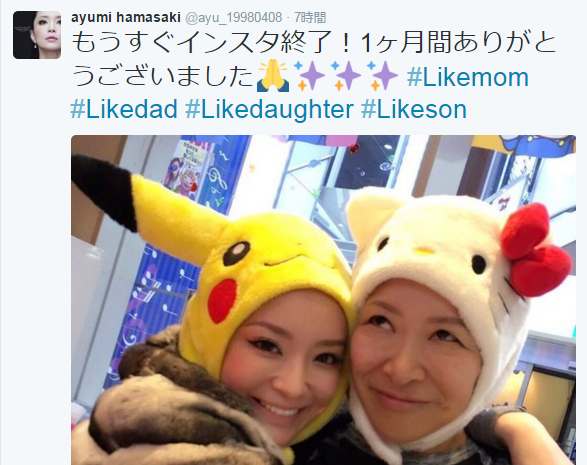Image resolution: width=587 pixels, height=465 pixels.
Task: Follow the #Likedad hashtag
Action: coord(124,109)
